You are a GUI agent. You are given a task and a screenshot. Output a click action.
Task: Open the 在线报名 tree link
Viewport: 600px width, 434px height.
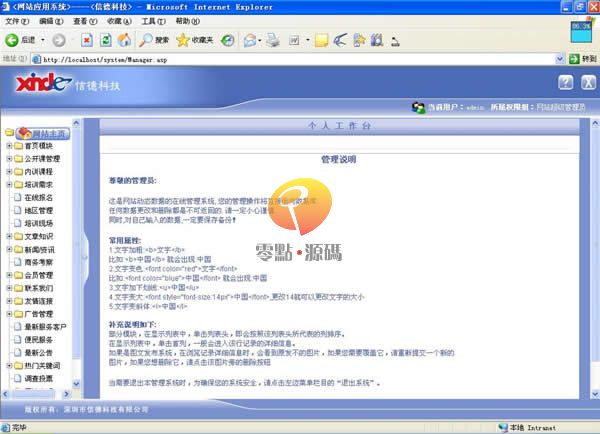click(x=38, y=197)
